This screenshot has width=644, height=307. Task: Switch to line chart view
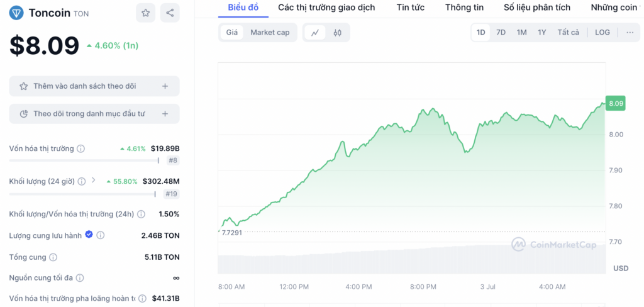point(315,33)
